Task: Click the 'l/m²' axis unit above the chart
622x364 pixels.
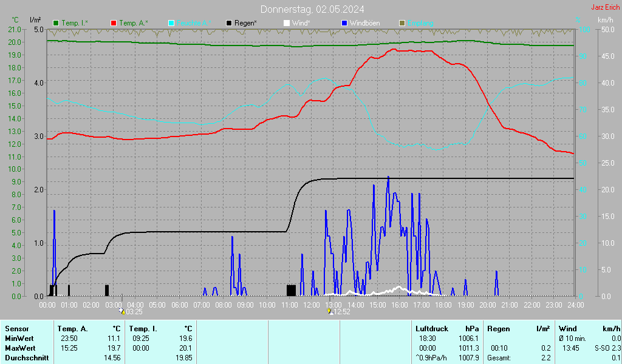Action: click(35, 20)
